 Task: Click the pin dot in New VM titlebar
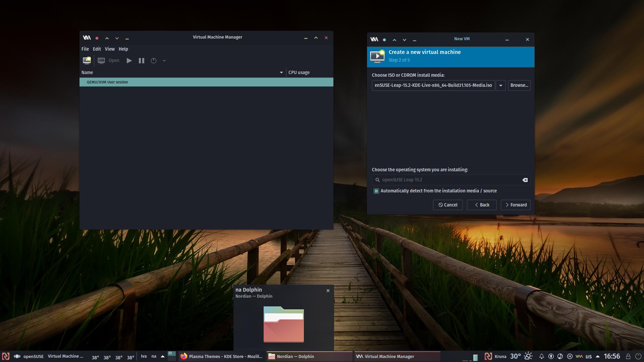384,40
